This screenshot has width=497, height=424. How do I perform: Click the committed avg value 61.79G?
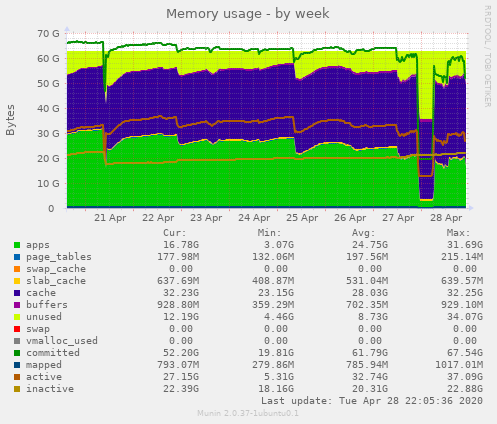pyautogui.click(x=370, y=353)
